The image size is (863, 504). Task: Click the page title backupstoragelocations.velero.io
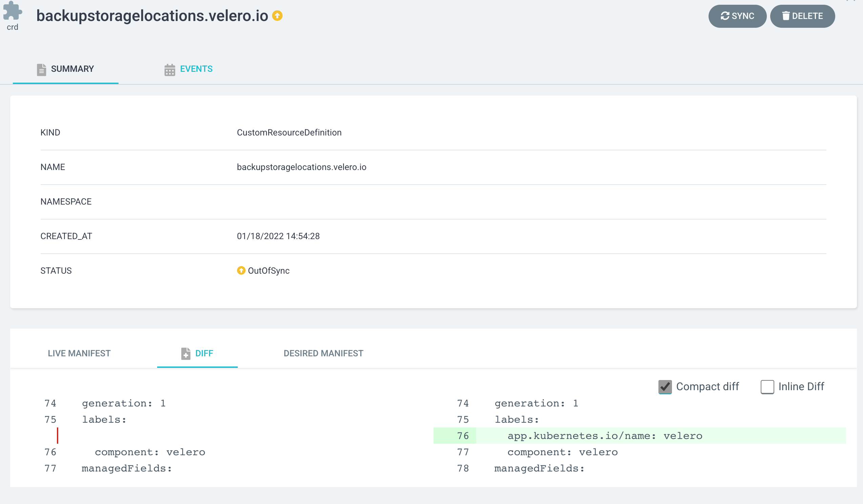[x=152, y=16]
